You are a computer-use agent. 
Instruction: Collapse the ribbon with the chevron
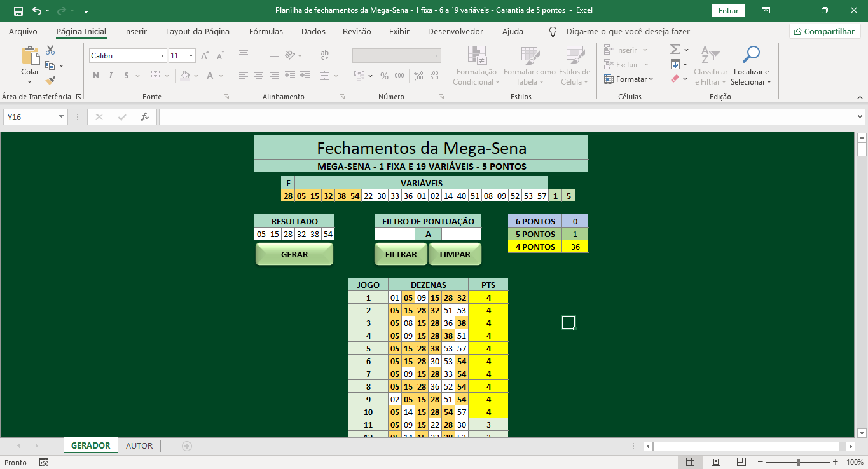click(x=859, y=97)
